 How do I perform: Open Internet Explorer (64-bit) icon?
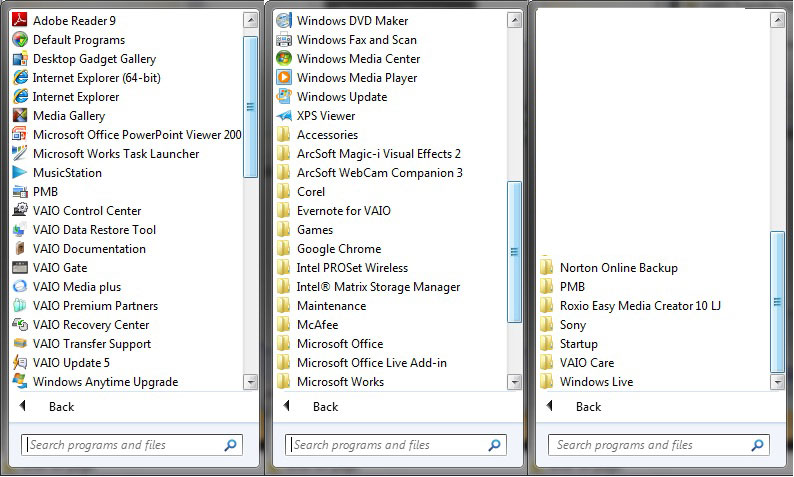click(20, 77)
